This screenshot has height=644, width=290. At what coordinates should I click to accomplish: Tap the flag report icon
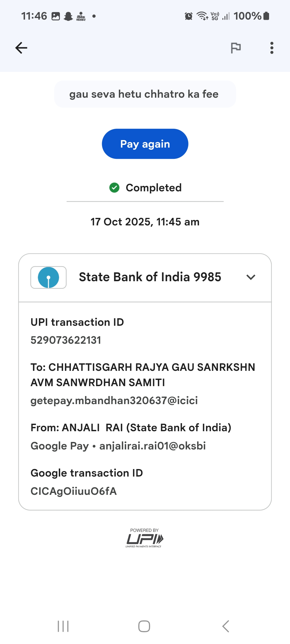pos(236,48)
